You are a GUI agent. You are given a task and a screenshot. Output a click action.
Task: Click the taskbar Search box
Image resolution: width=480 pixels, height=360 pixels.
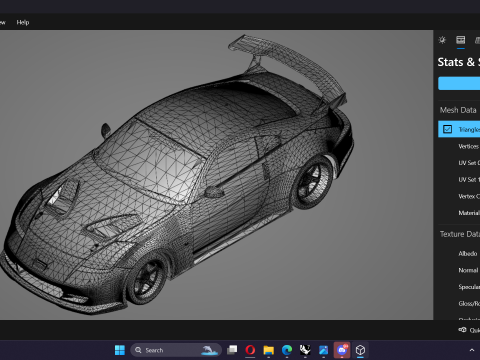[x=176, y=350]
